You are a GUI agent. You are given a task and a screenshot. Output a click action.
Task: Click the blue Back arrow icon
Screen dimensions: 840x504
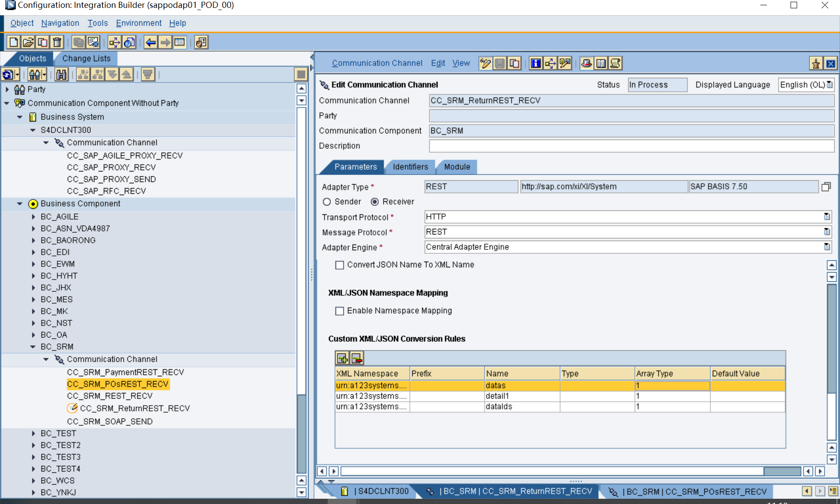click(150, 42)
